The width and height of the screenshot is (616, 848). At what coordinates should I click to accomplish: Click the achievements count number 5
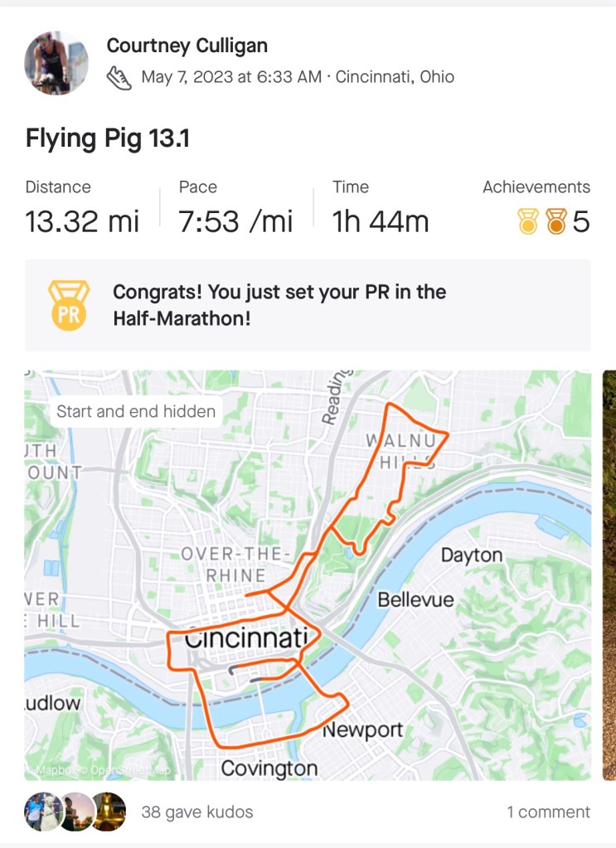coord(581,221)
